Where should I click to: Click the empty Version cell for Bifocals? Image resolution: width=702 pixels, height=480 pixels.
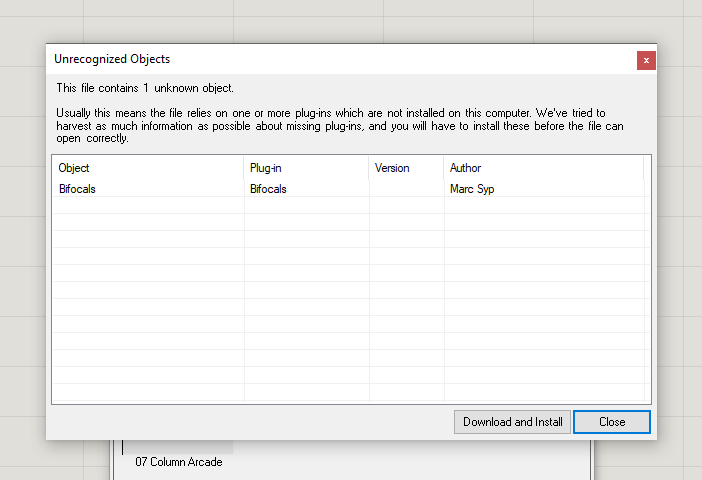pyautogui.click(x=406, y=189)
